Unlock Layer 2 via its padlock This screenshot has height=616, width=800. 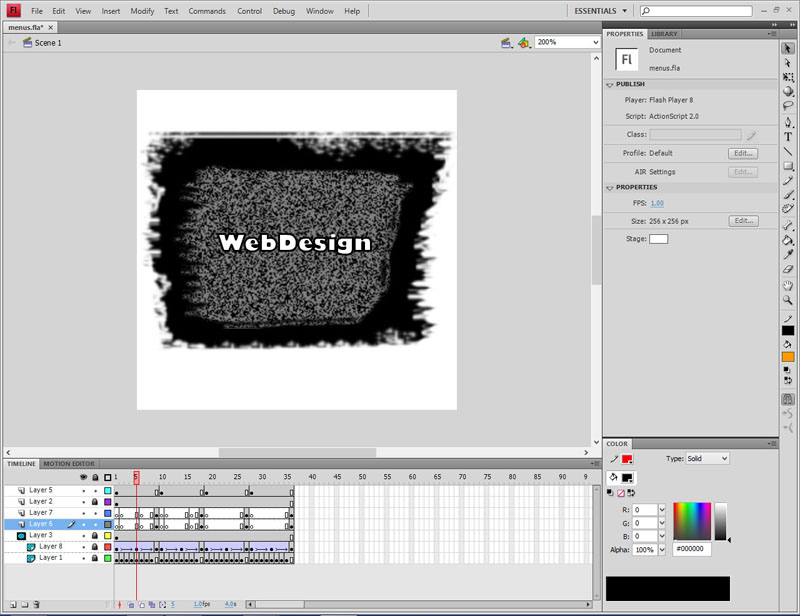click(x=95, y=502)
